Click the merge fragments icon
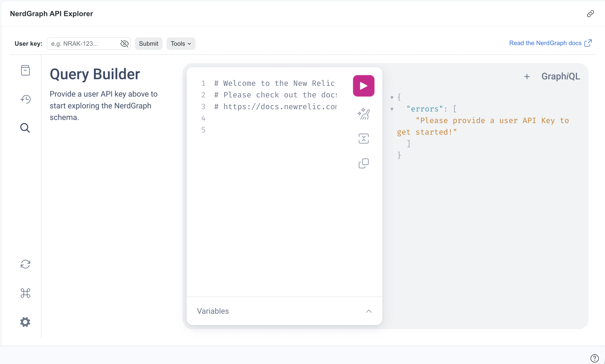 point(364,139)
